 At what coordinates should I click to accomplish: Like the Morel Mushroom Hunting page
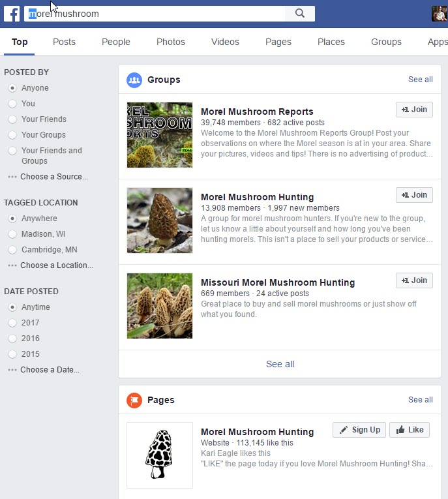pos(410,430)
